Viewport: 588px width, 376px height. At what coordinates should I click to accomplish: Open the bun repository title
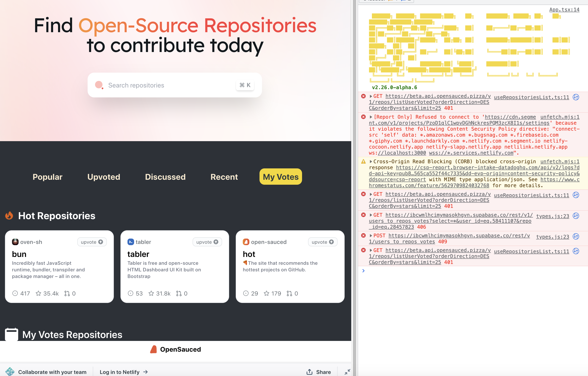19,254
